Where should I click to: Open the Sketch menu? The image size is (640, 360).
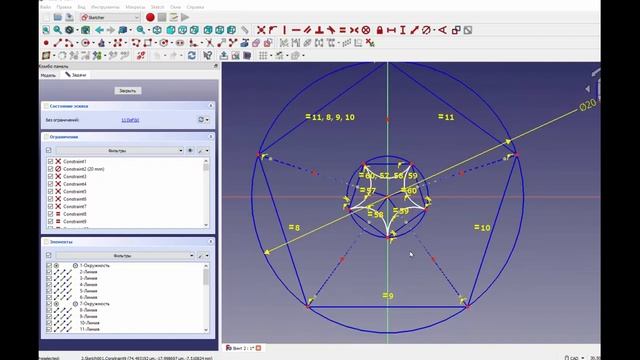tap(158, 7)
